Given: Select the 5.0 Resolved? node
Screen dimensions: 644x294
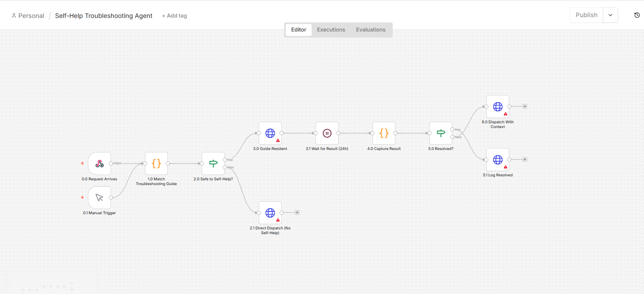Looking at the screenshot, I should (441, 133).
